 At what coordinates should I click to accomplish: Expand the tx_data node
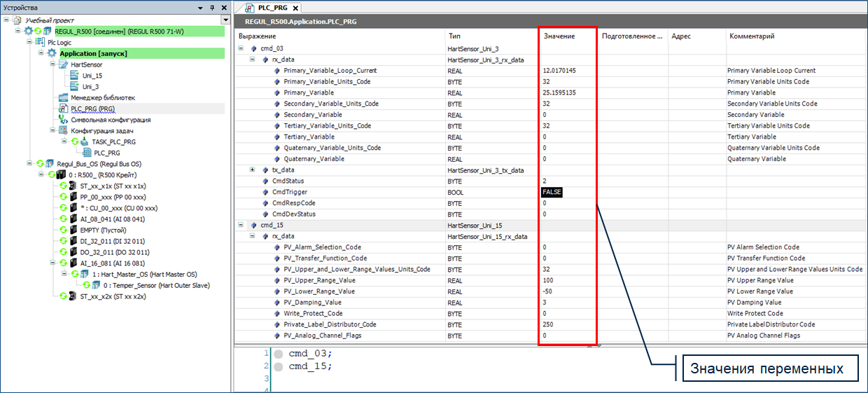pos(253,170)
